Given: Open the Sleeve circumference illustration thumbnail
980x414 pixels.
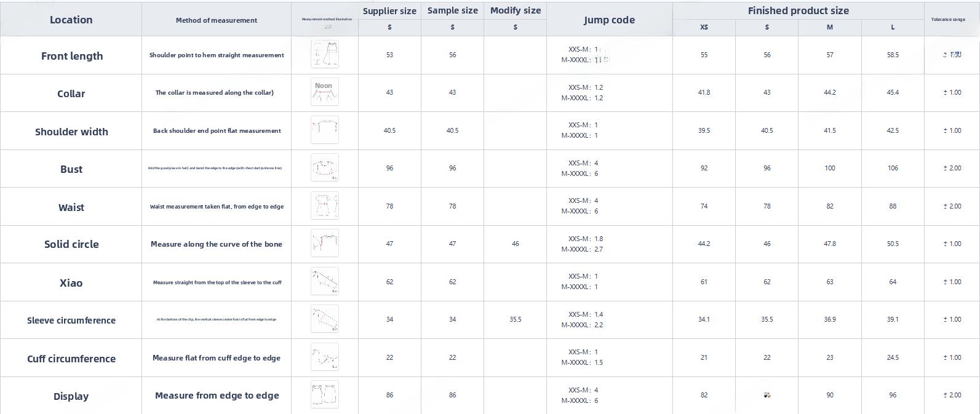Looking at the screenshot, I should [x=324, y=319].
